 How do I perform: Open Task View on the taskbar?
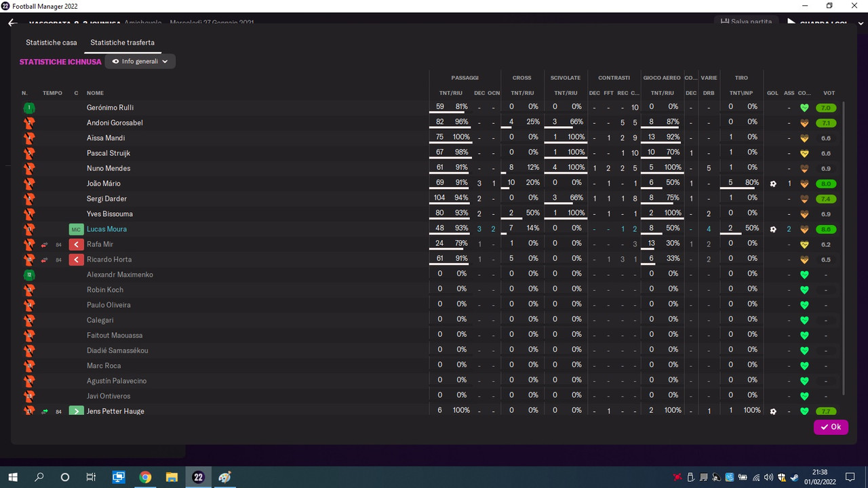pos(92,477)
